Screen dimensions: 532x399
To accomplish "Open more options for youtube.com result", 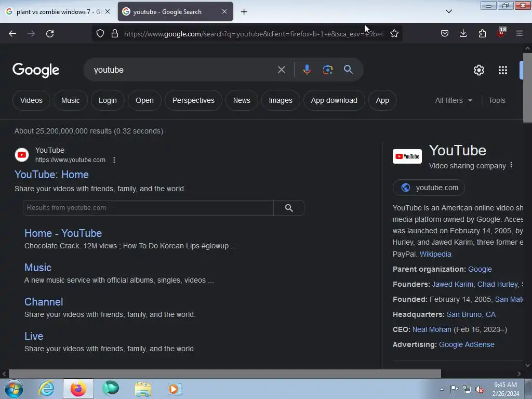I will (x=114, y=160).
